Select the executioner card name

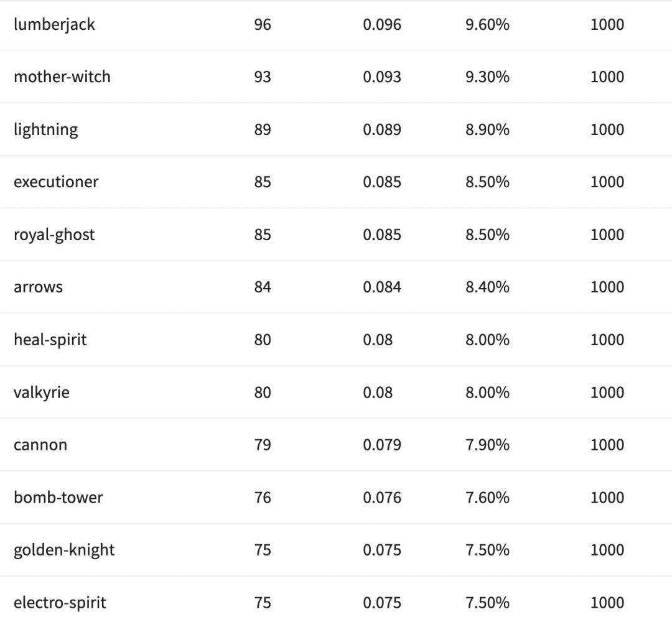pos(56,182)
